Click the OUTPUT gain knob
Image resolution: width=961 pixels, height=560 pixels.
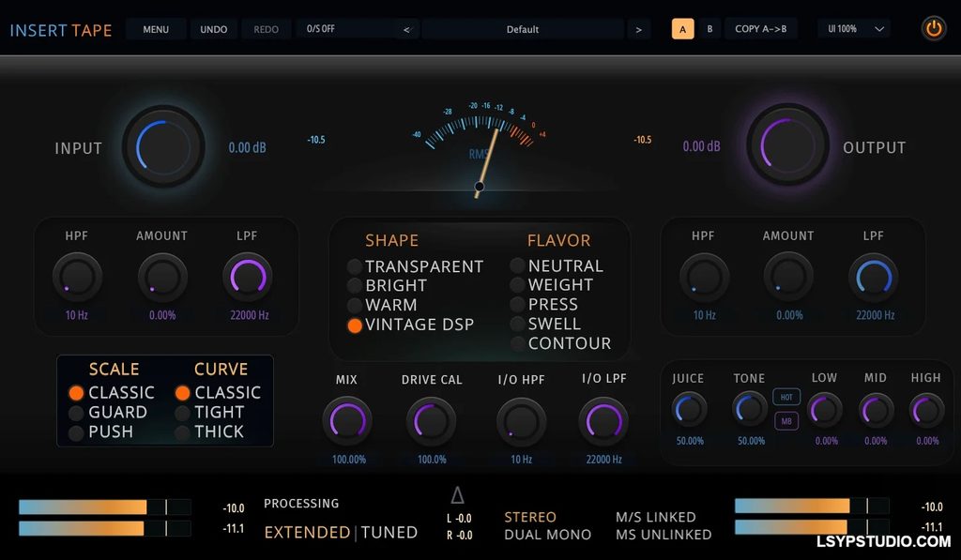787,145
